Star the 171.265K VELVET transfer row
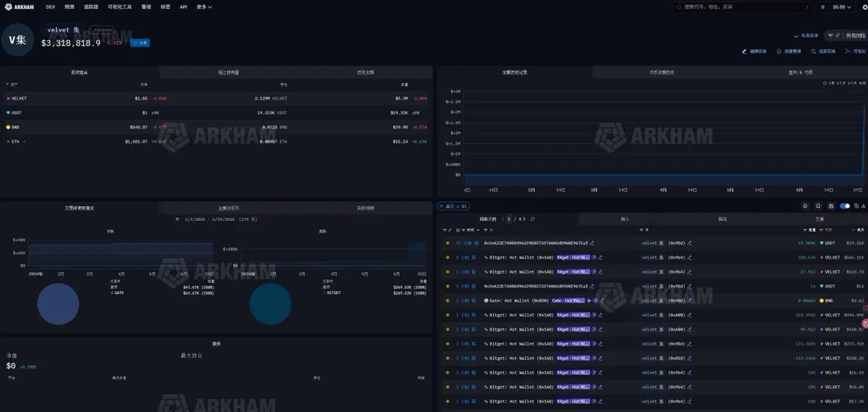Screen dimensions: 868x412 (x=448, y=343)
